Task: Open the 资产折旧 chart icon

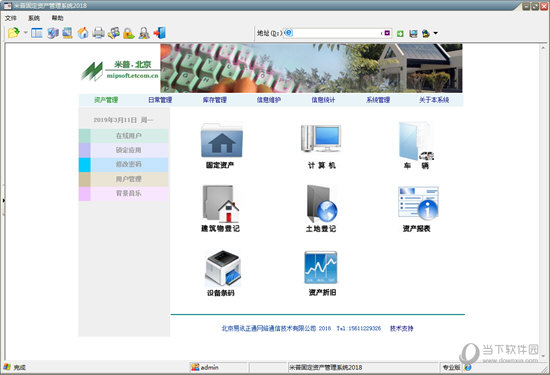Action: coord(321,267)
